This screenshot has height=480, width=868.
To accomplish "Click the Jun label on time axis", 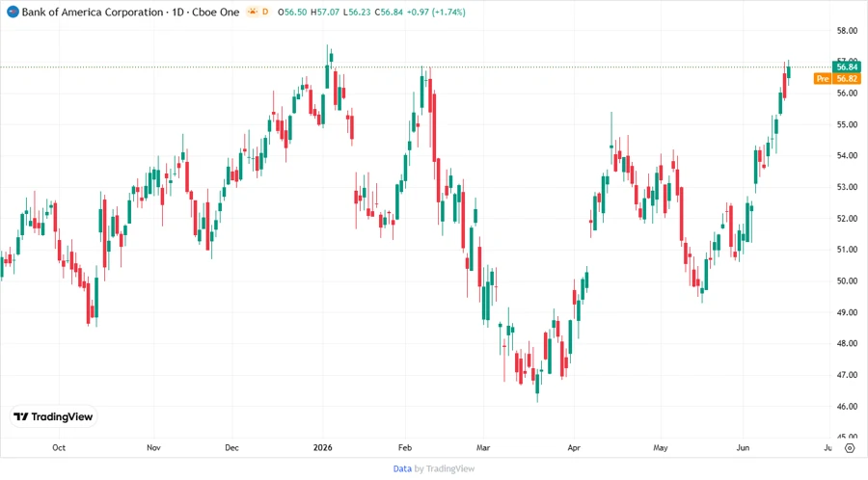I will tap(743, 448).
